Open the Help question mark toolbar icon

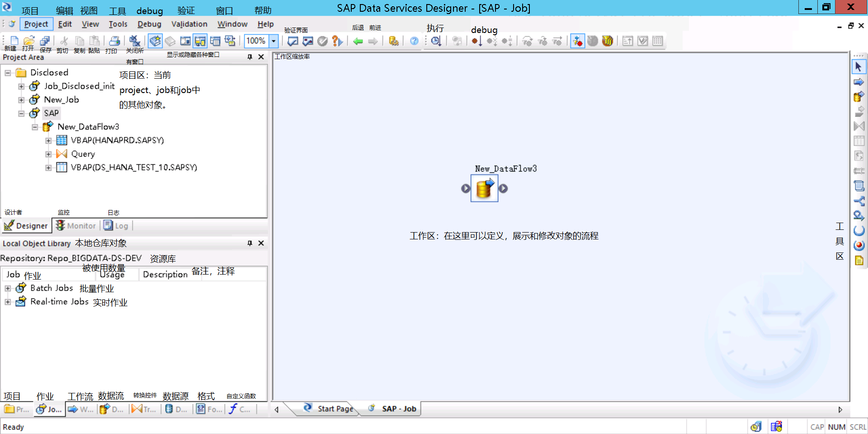point(414,42)
